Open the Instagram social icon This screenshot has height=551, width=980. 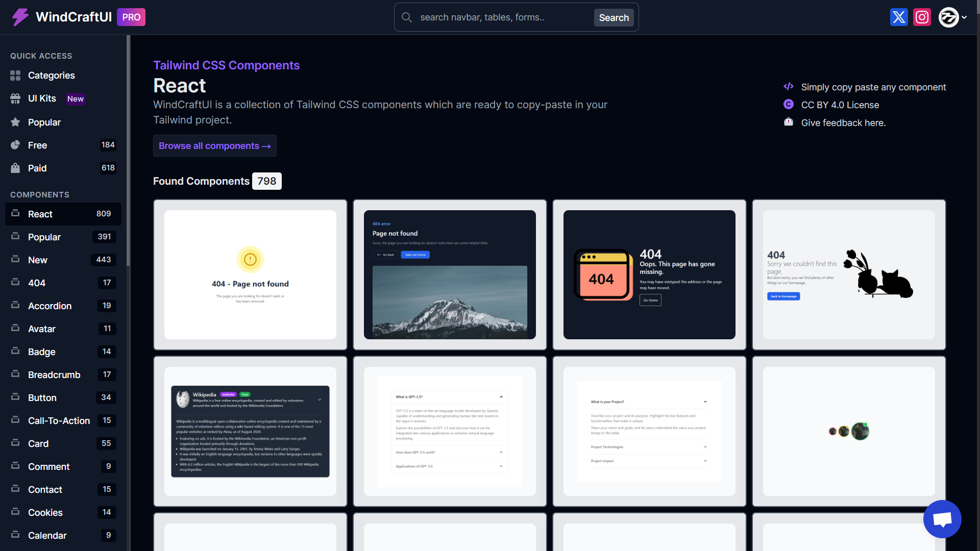(x=922, y=17)
